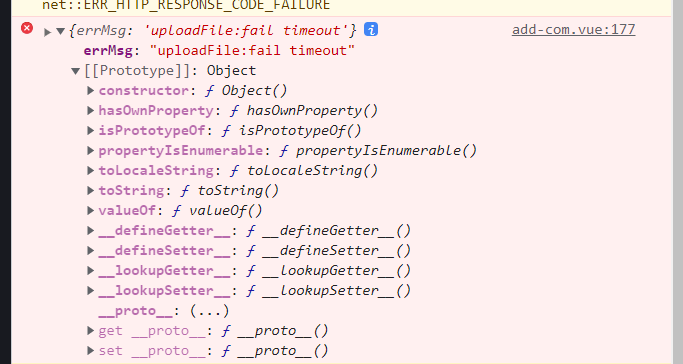683x364 pixels.
Task: Invoke the __proto__ getter (...)
Action: 209,311
